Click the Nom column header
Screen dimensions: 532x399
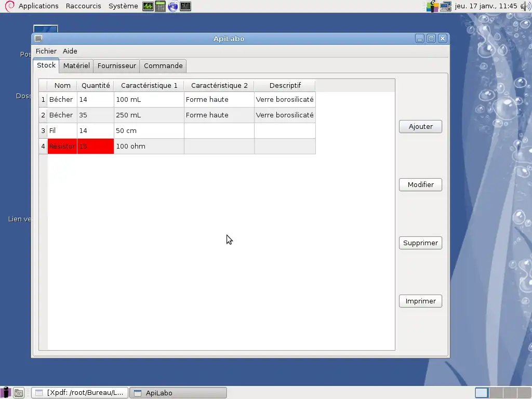[x=62, y=86]
